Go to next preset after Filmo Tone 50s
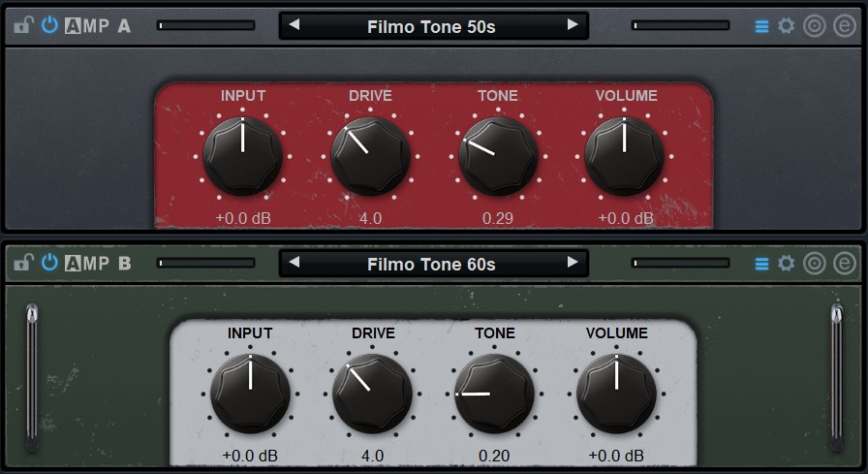The image size is (868, 474). [x=573, y=25]
